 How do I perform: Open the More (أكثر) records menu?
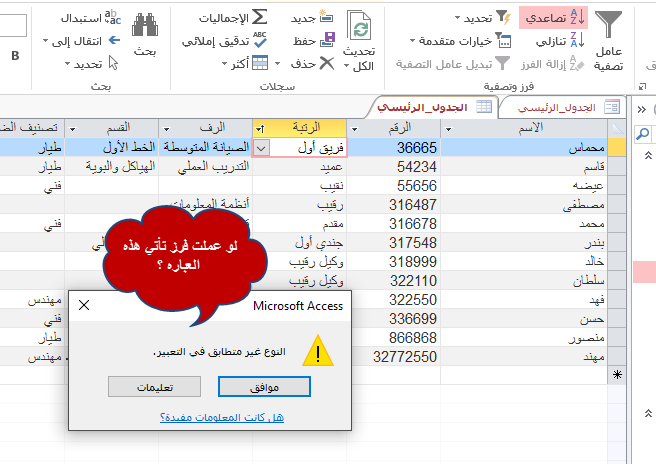(x=246, y=64)
